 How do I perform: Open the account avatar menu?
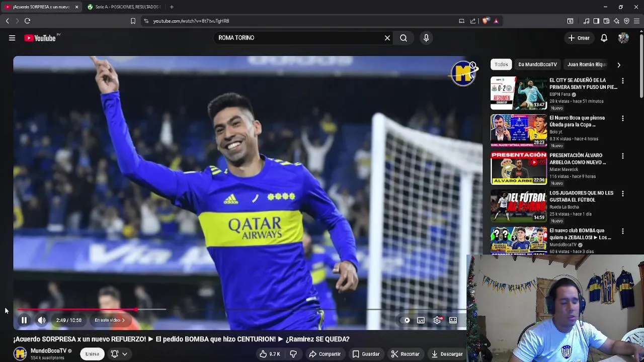pos(623,38)
